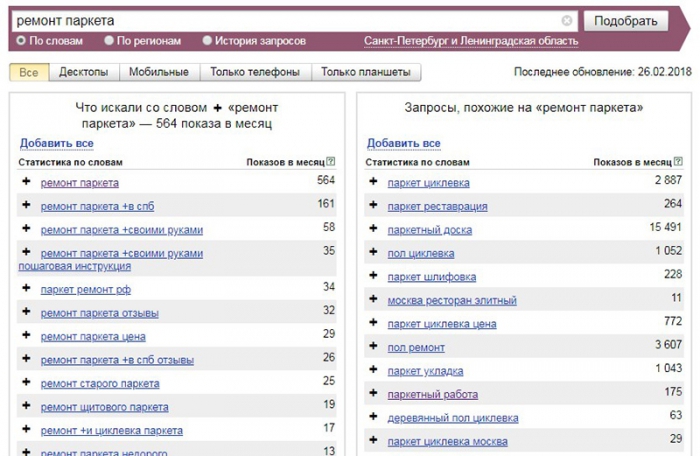Click the '15 491' impressions value
This screenshot has width=700, height=456.
[665, 227]
